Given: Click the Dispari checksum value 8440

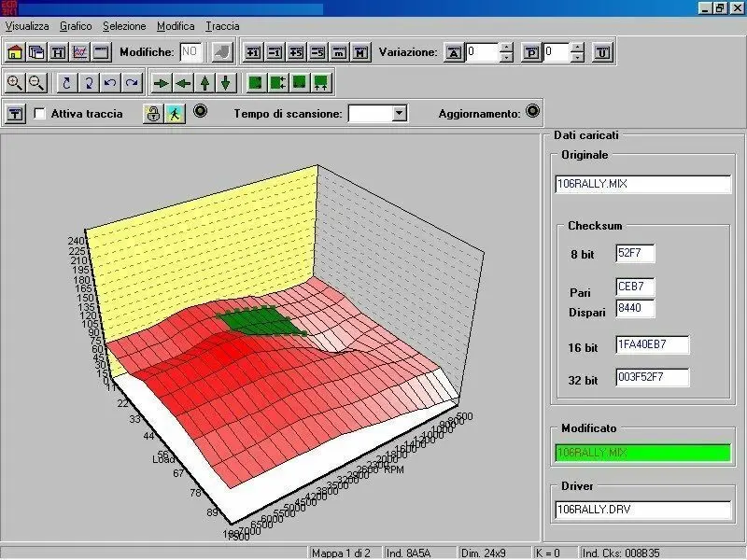Looking at the screenshot, I should click(635, 308).
